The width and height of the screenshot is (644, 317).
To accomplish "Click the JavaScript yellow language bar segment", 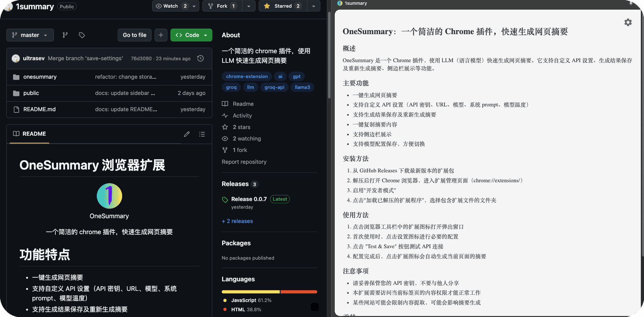I will tap(251, 292).
